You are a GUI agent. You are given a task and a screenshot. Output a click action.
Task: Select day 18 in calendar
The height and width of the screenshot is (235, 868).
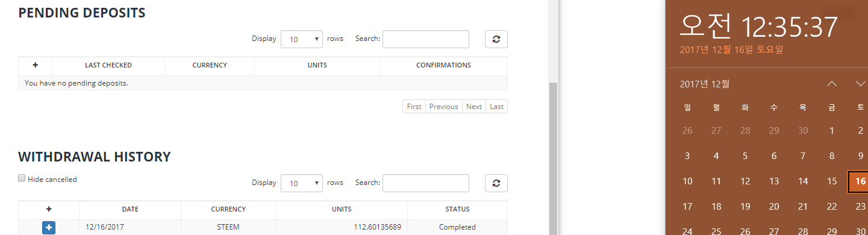(716, 207)
